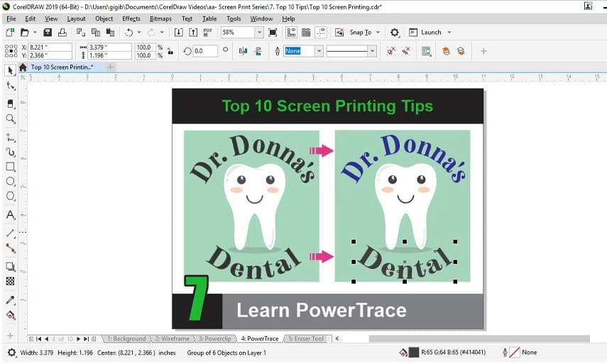Click the Import icon
The width and height of the screenshot is (607, 364).
click(178, 33)
